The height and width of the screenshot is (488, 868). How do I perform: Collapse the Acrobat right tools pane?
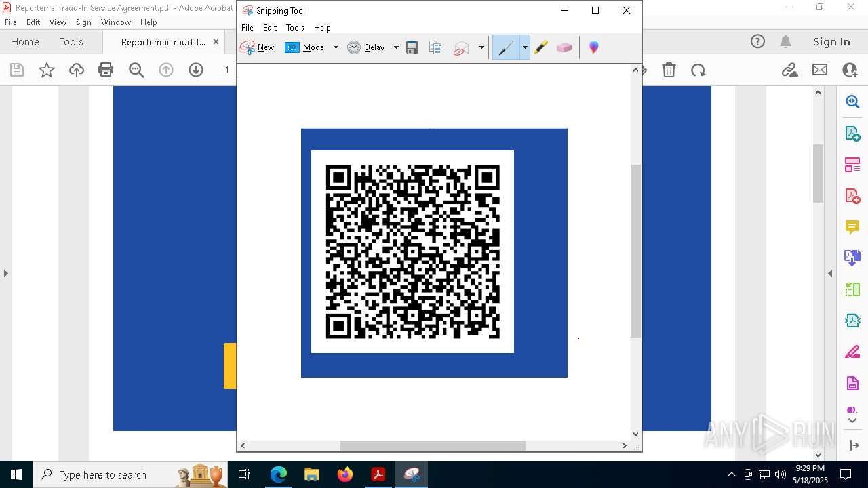(830, 273)
